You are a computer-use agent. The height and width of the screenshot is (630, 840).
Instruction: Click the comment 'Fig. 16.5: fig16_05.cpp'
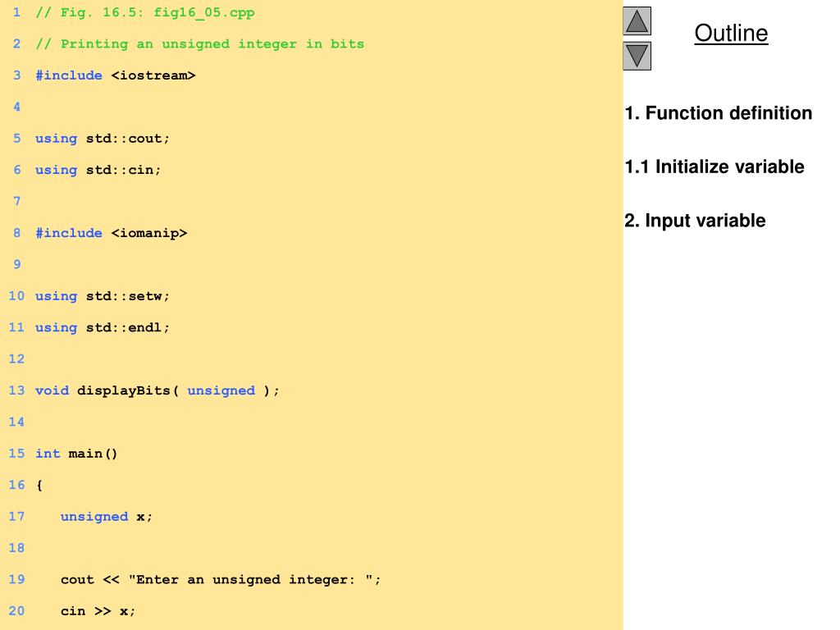click(x=145, y=13)
